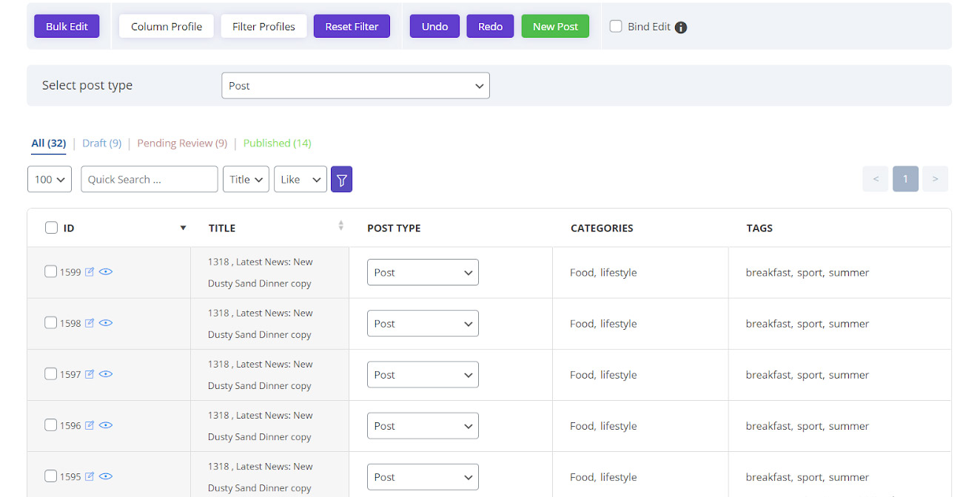980x497 pixels.
Task: Sort by Title column arrows
Action: coord(340,226)
